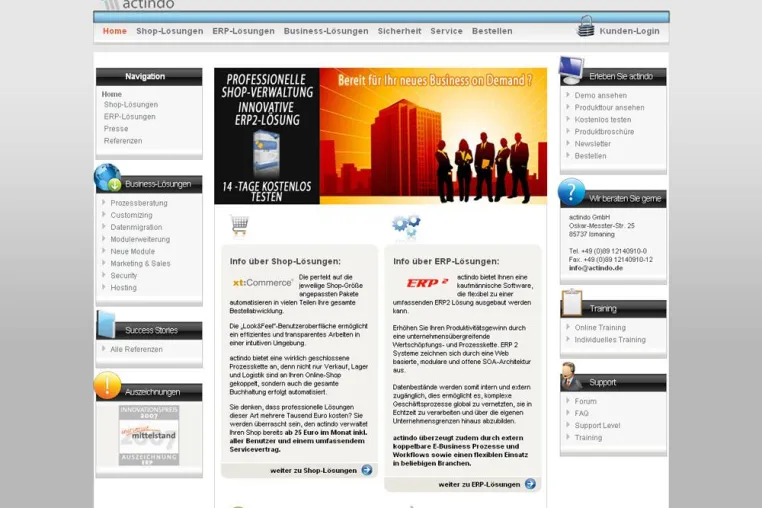Open Sicherheit in the top menu
762x508 pixels.
pos(399,31)
